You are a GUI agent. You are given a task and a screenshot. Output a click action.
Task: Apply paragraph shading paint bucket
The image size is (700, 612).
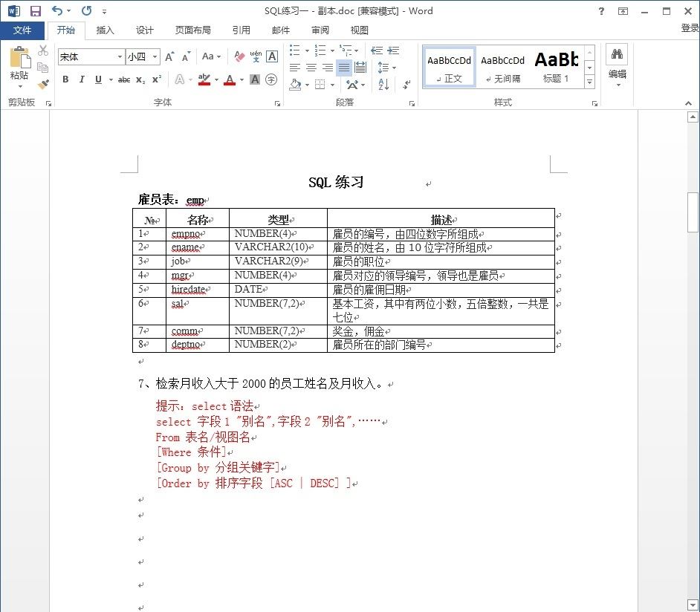pos(295,84)
